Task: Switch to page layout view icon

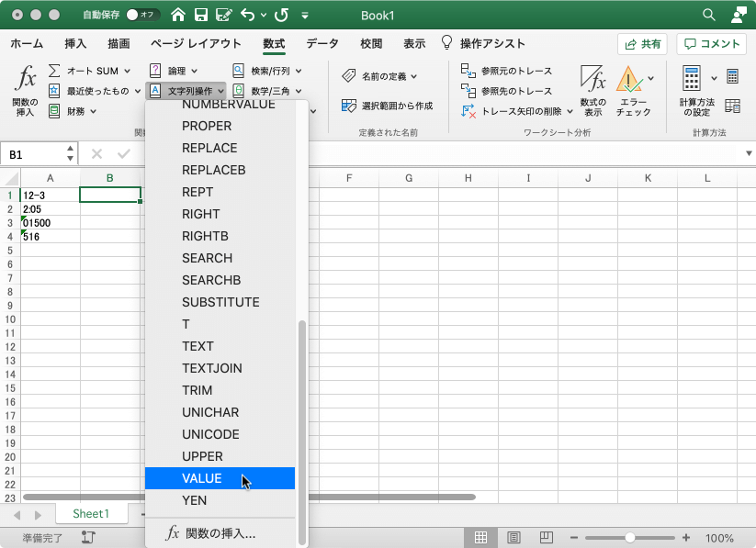Action: click(513, 537)
